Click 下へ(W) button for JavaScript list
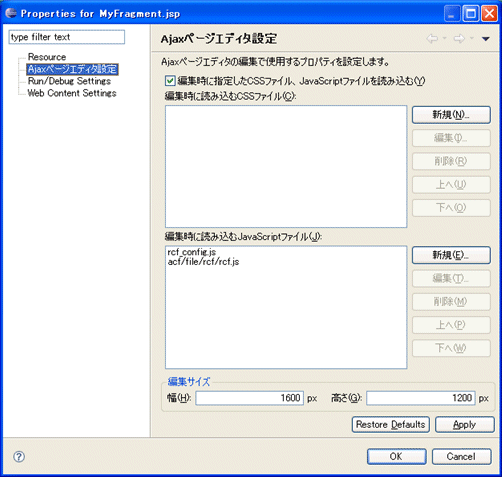 [451, 348]
